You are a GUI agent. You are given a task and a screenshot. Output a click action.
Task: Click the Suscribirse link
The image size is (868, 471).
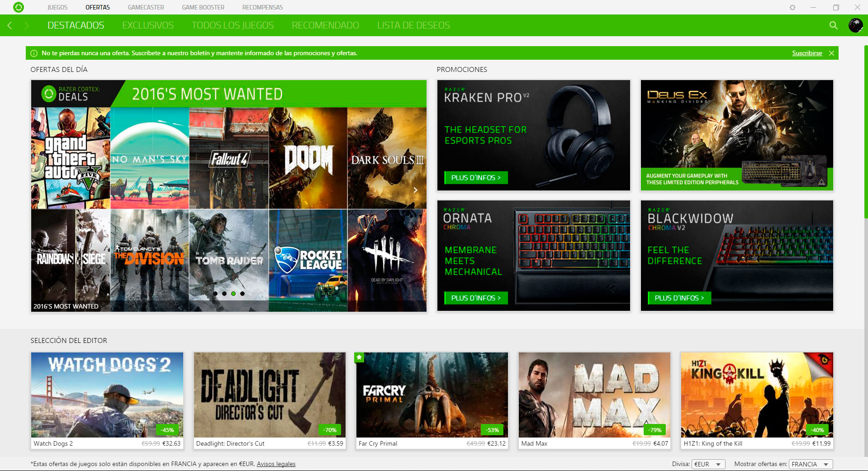click(x=807, y=53)
